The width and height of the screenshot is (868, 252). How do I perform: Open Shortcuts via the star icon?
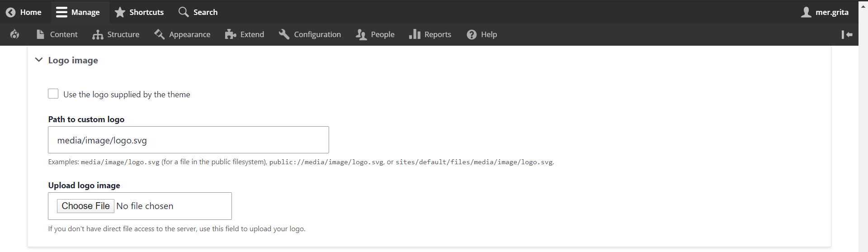pyautogui.click(x=120, y=12)
